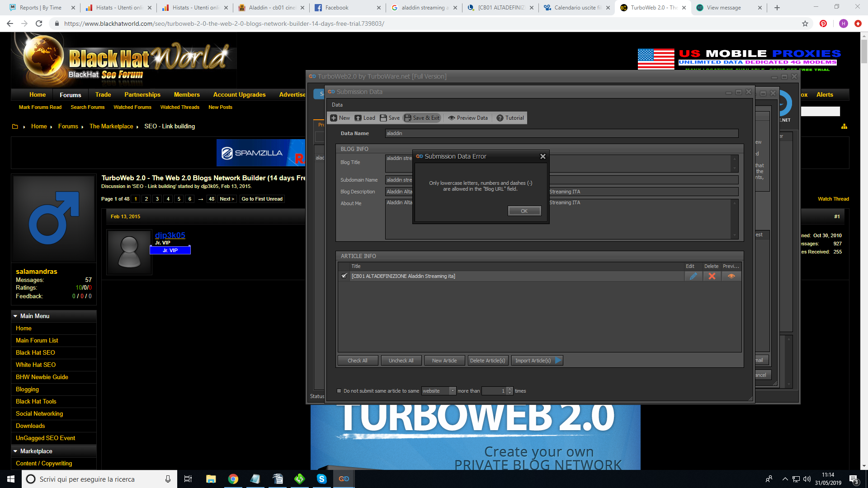Open Task View in the taskbar

click(x=188, y=479)
